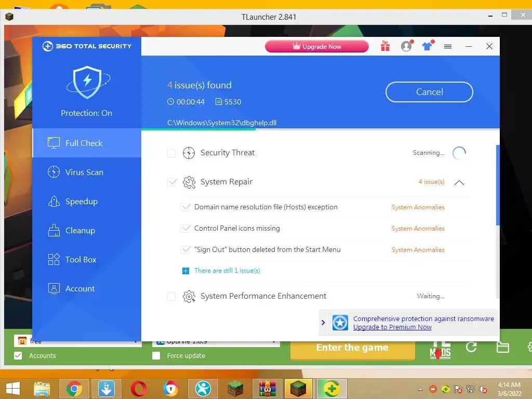Uncheck the Hosts exception checkbox
532x399 pixels.
(x=185, y=207)
